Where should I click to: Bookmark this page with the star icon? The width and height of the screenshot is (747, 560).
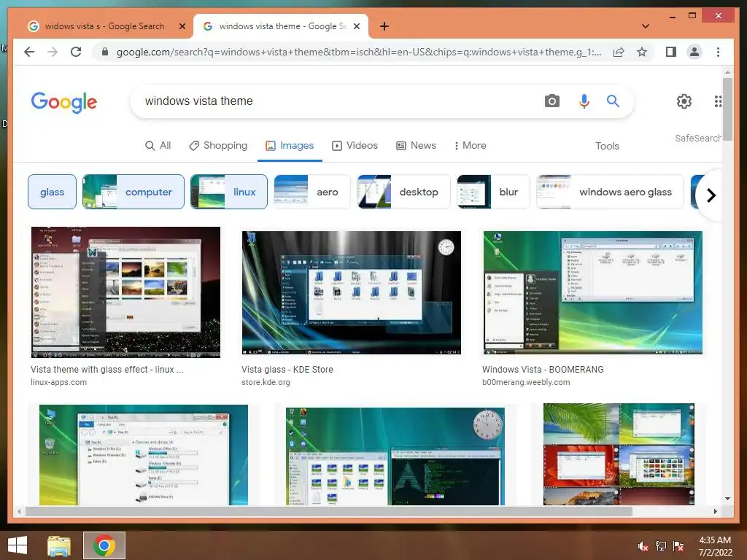coord(642,52)
